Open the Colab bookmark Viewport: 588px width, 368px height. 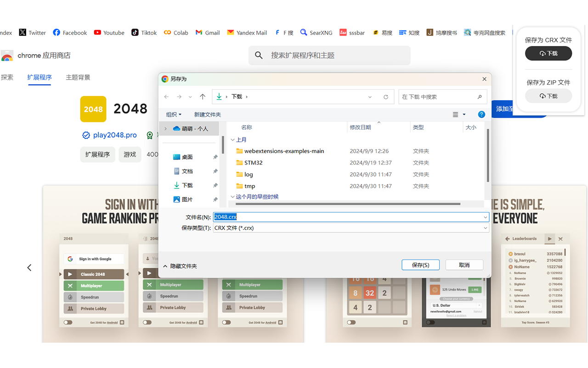click(176, 33)
